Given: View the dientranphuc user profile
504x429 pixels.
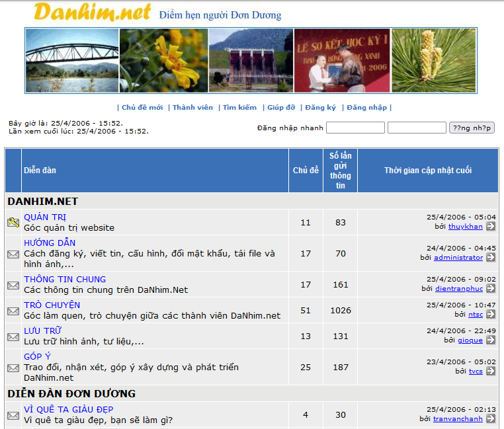Looking at the screenshot, I should 459,288.
